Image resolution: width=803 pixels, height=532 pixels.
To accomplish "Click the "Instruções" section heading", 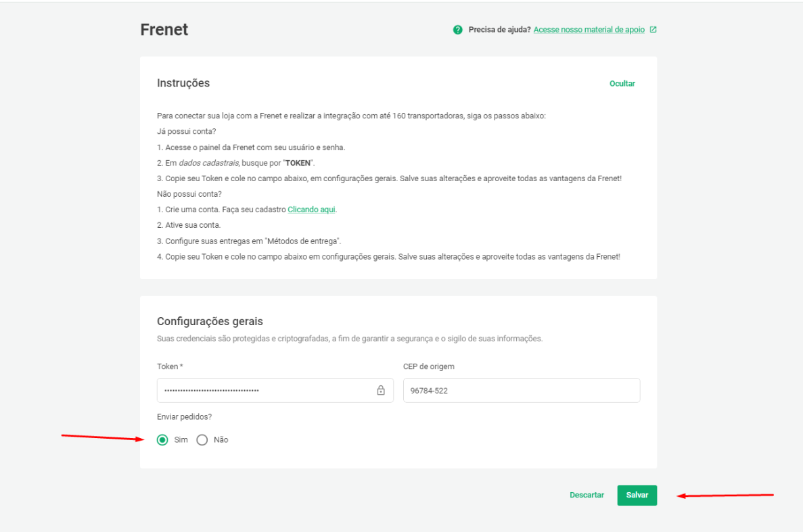I will tap(183, 83).
